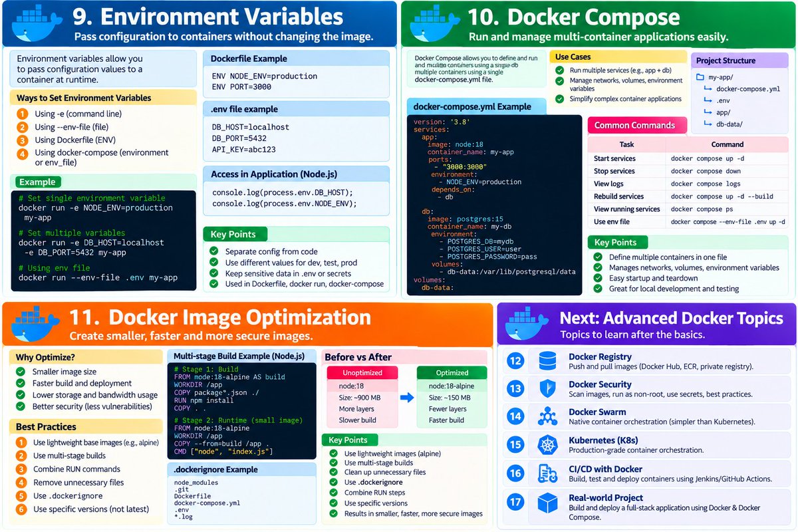Click the number 16 badge
The width and height of the screenshot is (798, 532).
tap(515, 473)
